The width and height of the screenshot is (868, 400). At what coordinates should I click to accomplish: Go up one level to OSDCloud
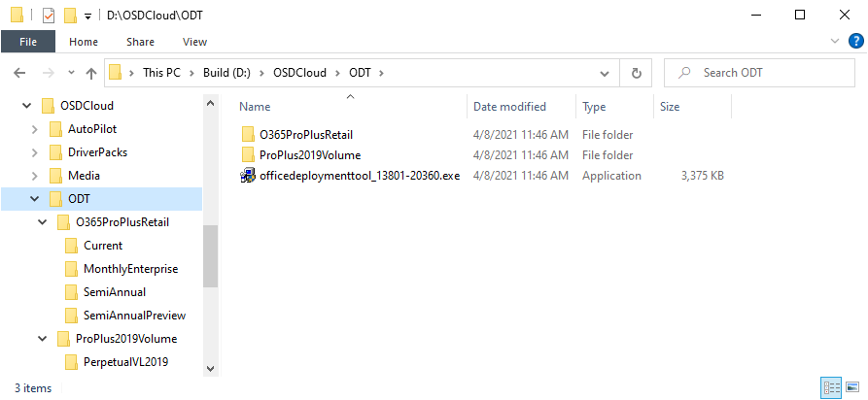tap(91, 73)
